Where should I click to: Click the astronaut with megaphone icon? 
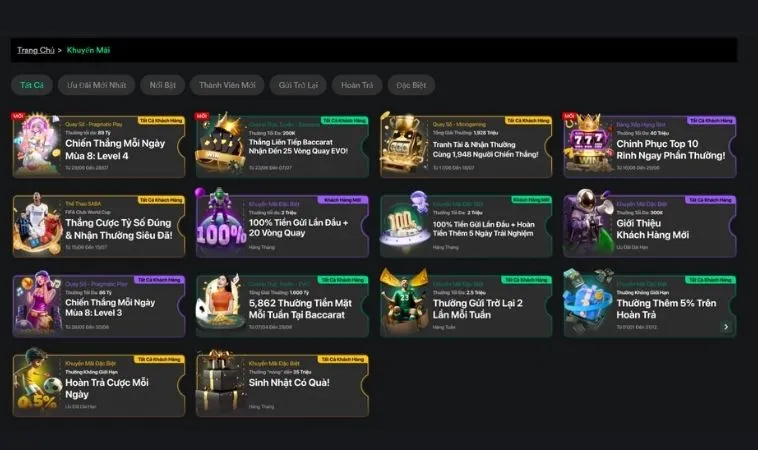coord(589,222)
